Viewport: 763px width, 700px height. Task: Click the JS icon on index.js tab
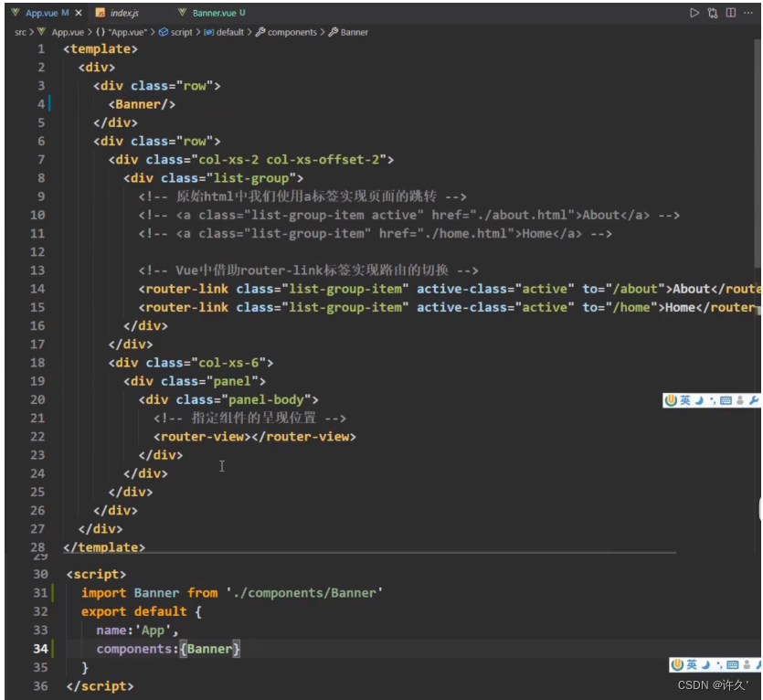pyautogui.click(x=101, y=13)
